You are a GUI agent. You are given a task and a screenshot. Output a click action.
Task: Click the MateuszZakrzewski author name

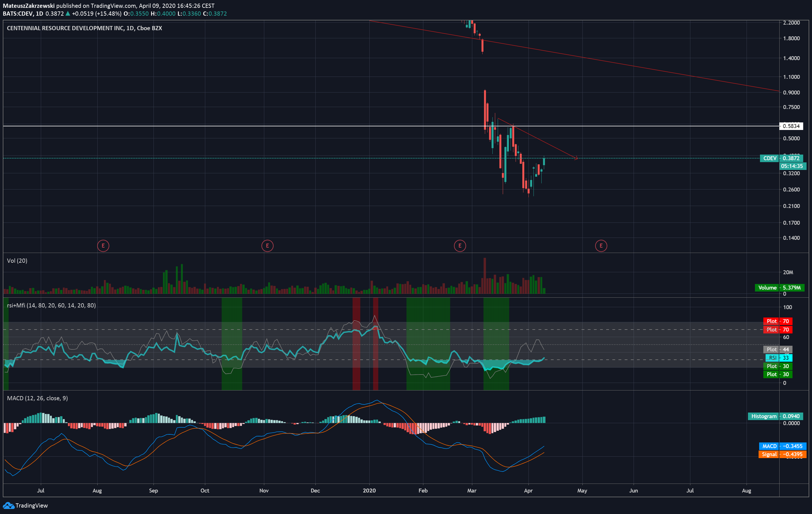click(x=29, y=6)
